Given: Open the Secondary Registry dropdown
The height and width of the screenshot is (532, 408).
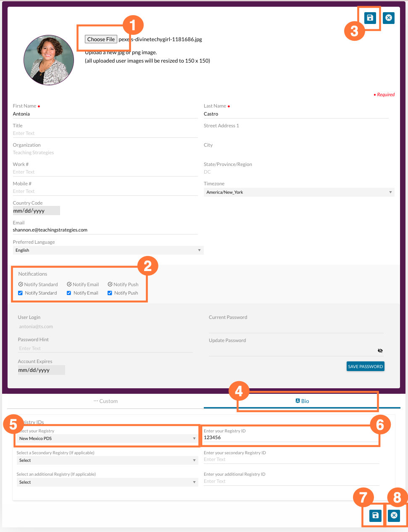Looking at the screenshot, I should (x=107, y=461).
